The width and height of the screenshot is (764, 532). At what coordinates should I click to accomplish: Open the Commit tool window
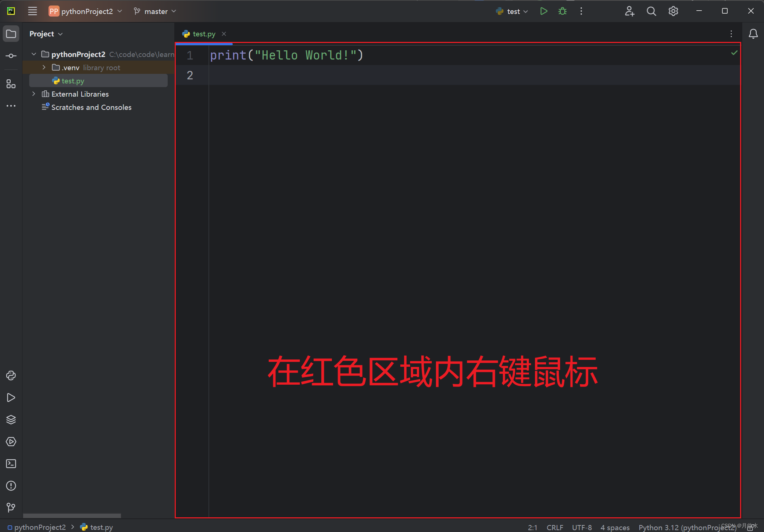pyautogui.click(x=11, y=56)
